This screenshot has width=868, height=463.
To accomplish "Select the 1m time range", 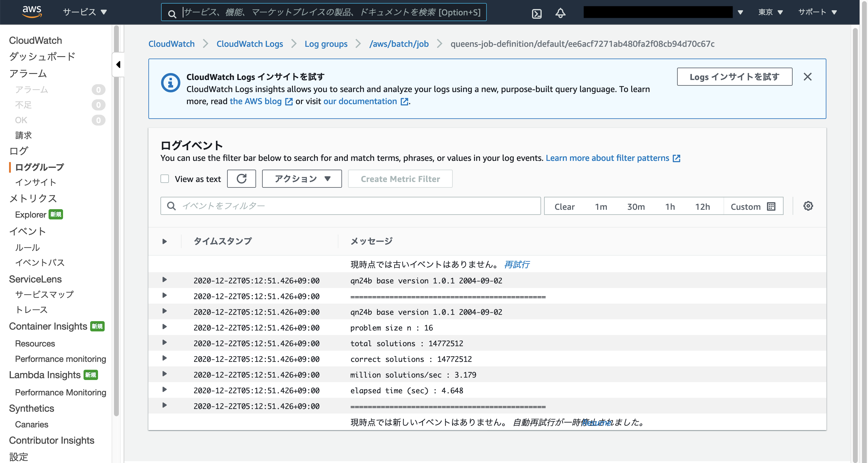I will 601,206.
